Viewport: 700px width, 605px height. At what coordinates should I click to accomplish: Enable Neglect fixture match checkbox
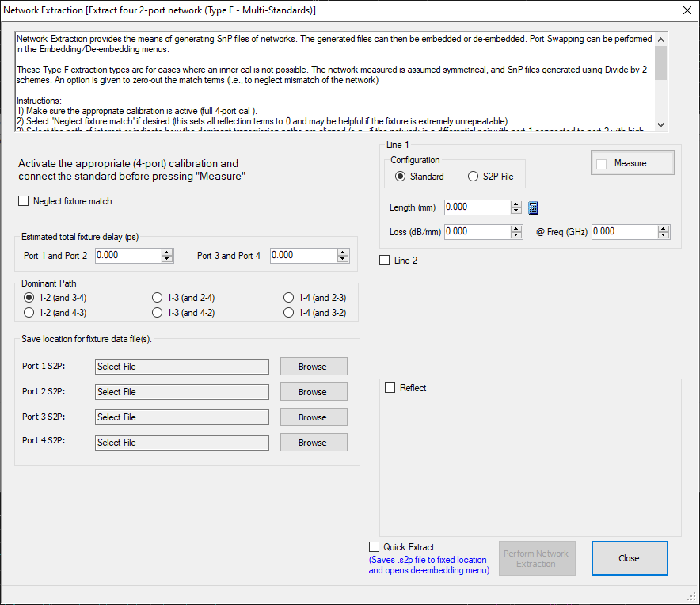click(24, 201)
